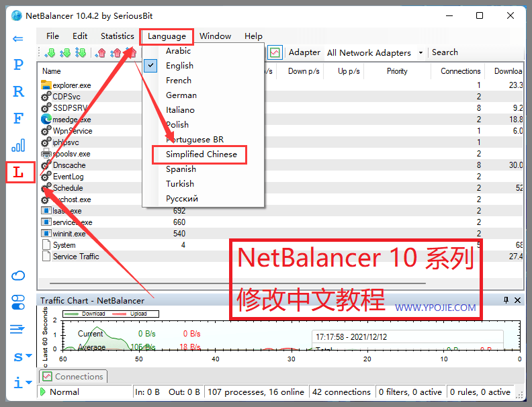Click the 0 rules status bar entry
The height and width of the screenshot is (407, 532).
click(x=480, y=392)
